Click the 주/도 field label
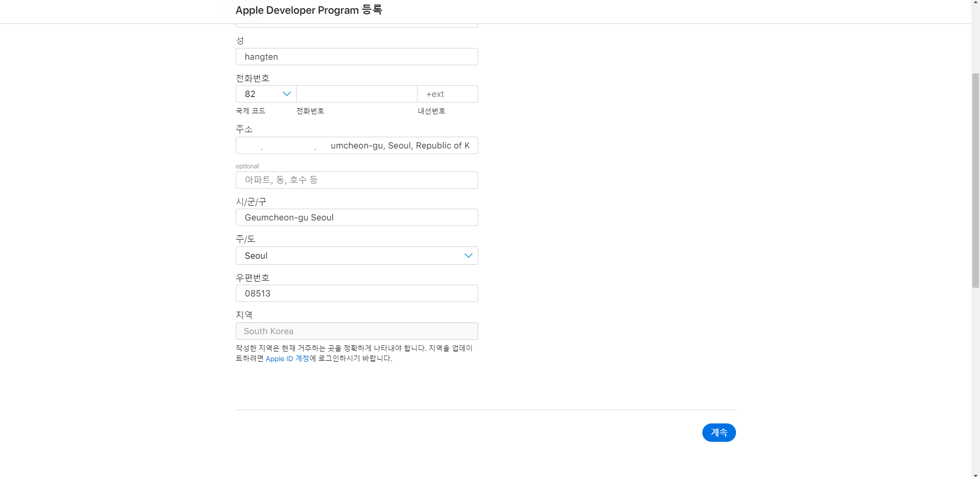980x477 pixels. coord(246,239)
